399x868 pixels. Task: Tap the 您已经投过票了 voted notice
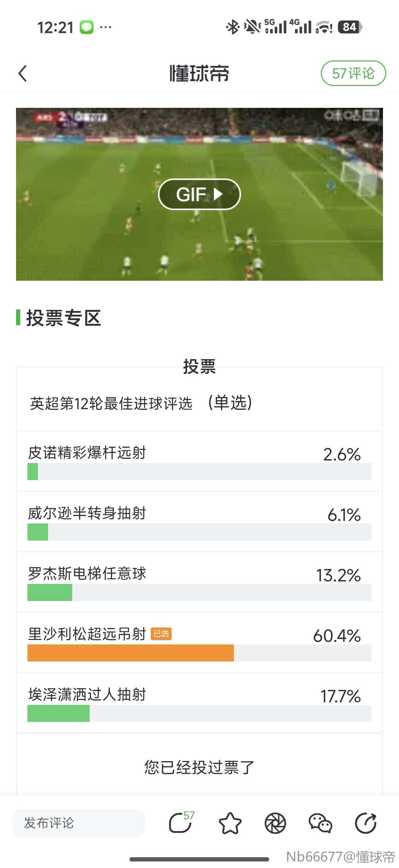pyautogui.click(x=199, y=767)
